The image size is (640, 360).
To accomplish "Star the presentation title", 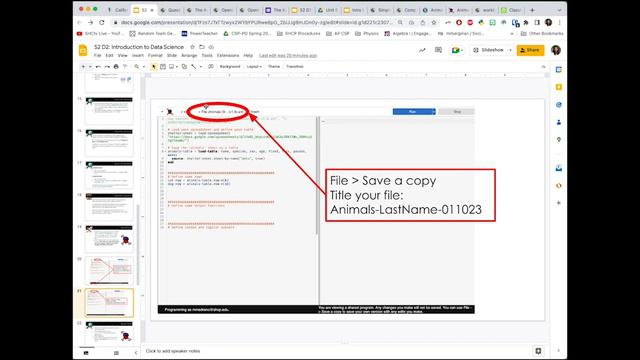I will 193,47.
